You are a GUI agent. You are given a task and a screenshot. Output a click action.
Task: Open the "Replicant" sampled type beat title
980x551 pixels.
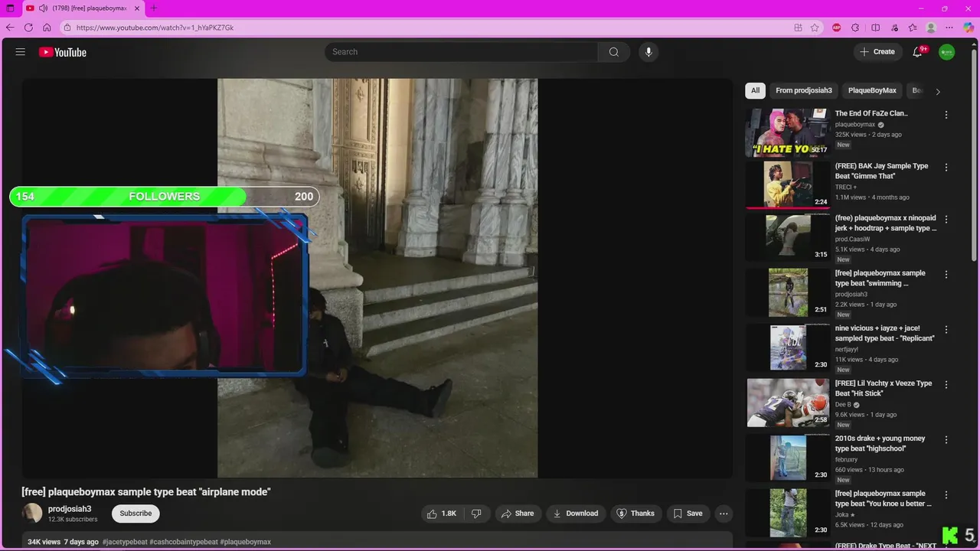pyautogui.click(x=885, y=333)
